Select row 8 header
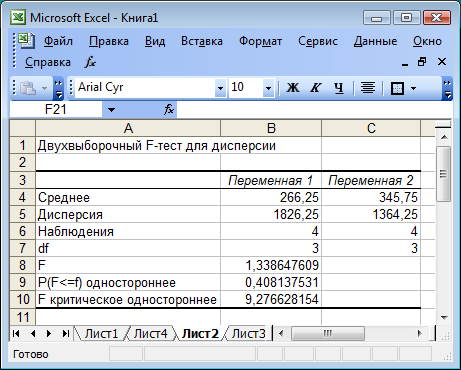This screenshot has width=461, height=370. click(22, 265)
